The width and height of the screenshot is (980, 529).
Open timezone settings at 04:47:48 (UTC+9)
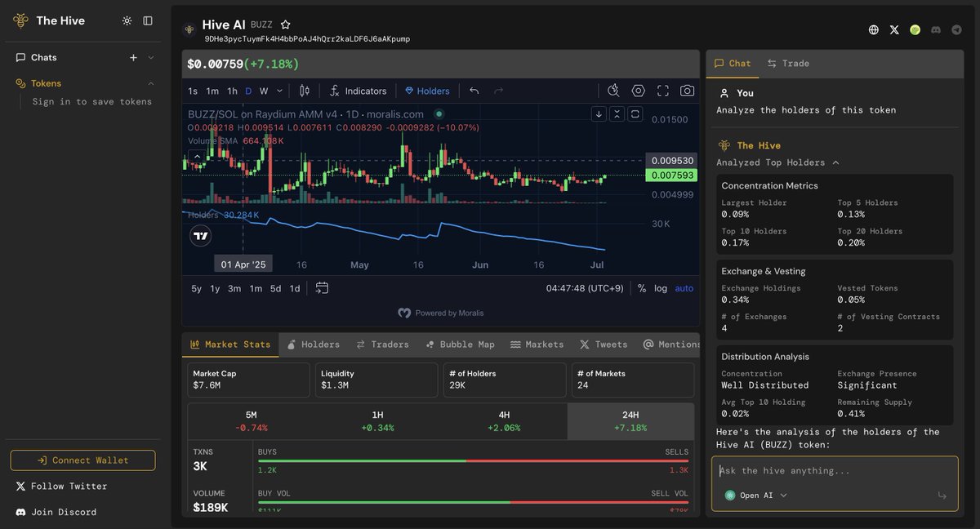click(x=585, y=288)
